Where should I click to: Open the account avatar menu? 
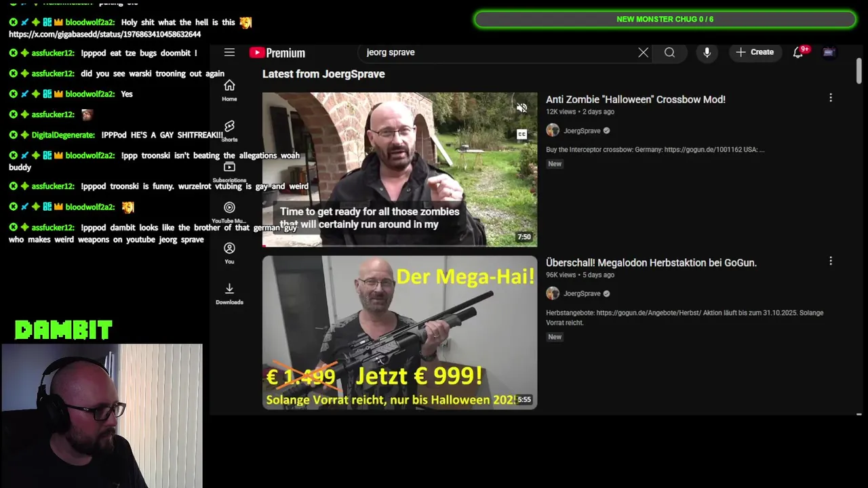[x=828, y=52]
